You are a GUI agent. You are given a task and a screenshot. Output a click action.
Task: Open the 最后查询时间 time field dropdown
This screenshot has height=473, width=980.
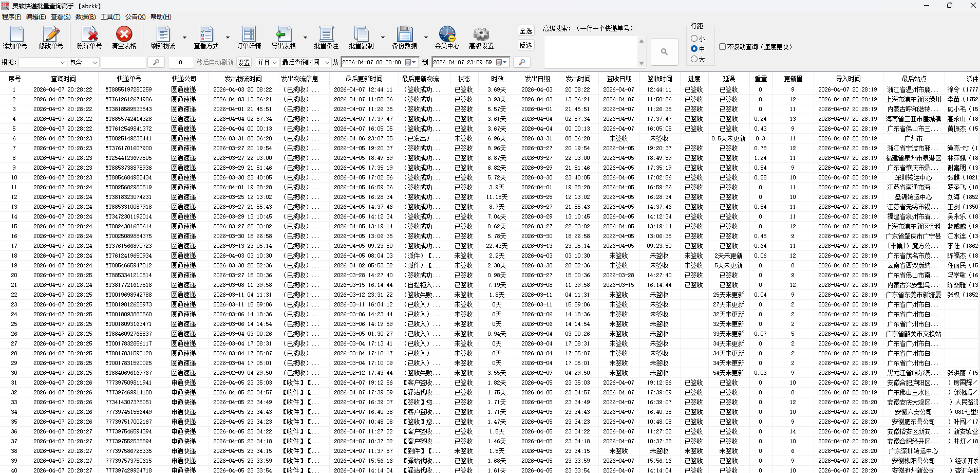306,62
